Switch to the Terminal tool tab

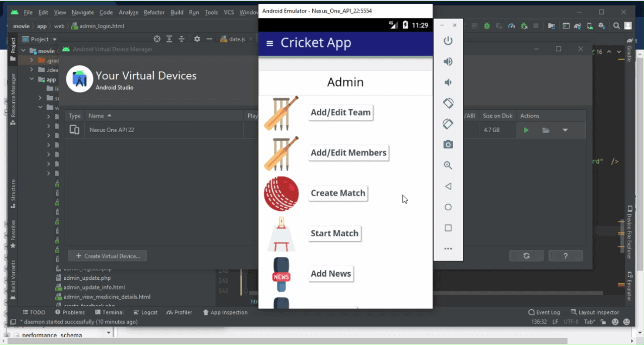(109, 312)
